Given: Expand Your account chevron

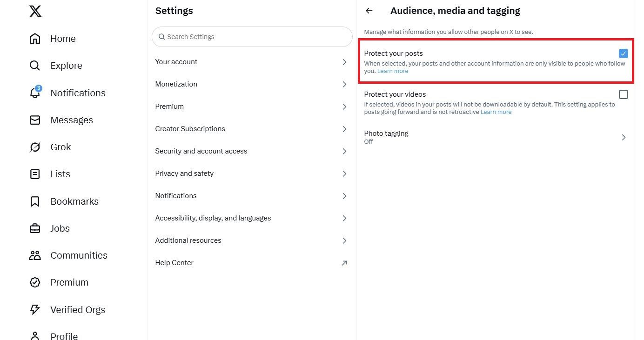Looking at the screenshot, I should pyautogui.click(x=344, y=62).
